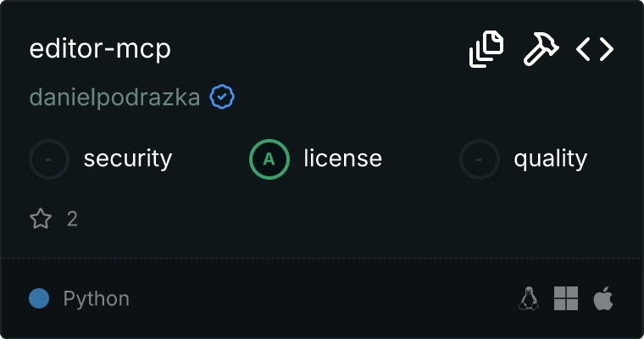Click the copy stack icon
This screenshot has height=339, width=644.
coord(486,49)
